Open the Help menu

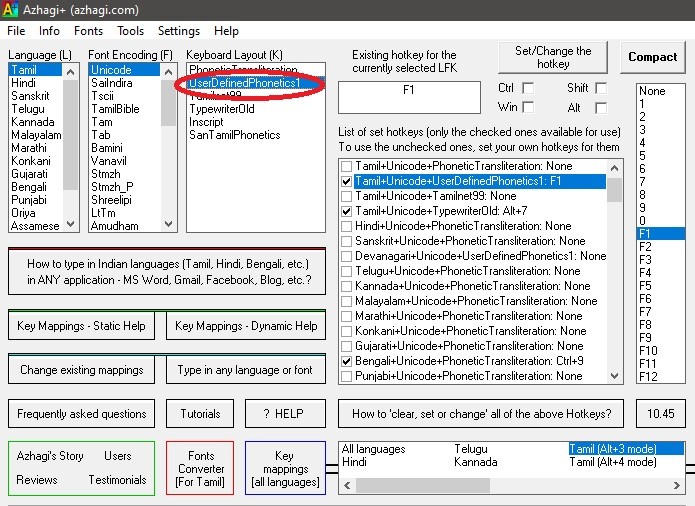(226, 31)
